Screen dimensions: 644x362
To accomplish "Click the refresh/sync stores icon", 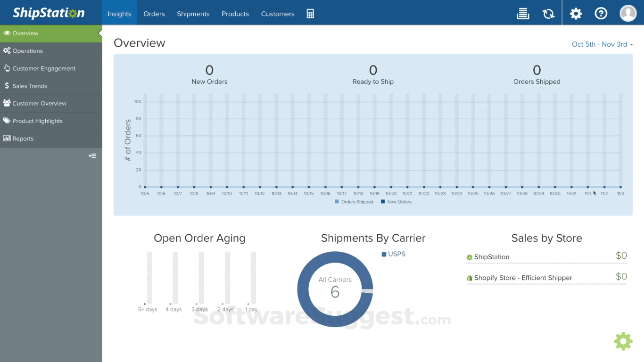I will pyautogui.click(x=548, y=13).
